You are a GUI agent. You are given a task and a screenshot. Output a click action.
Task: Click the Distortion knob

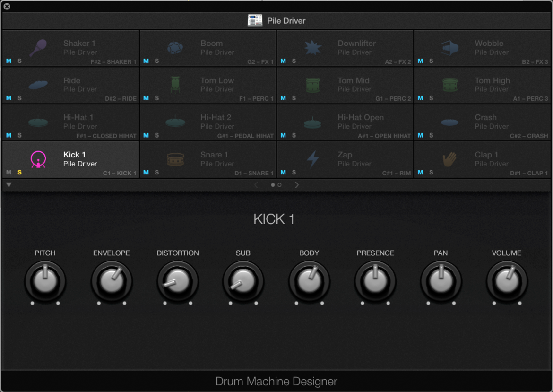coord(177,281)
